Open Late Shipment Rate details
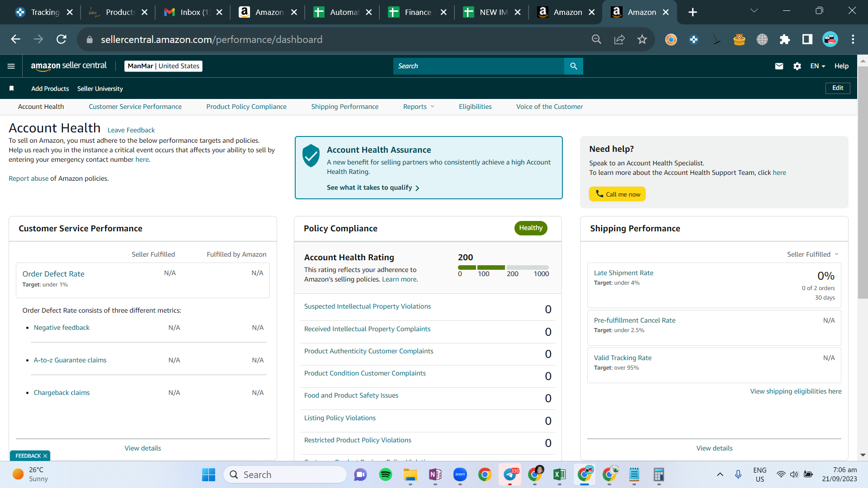 click(623, 273)
